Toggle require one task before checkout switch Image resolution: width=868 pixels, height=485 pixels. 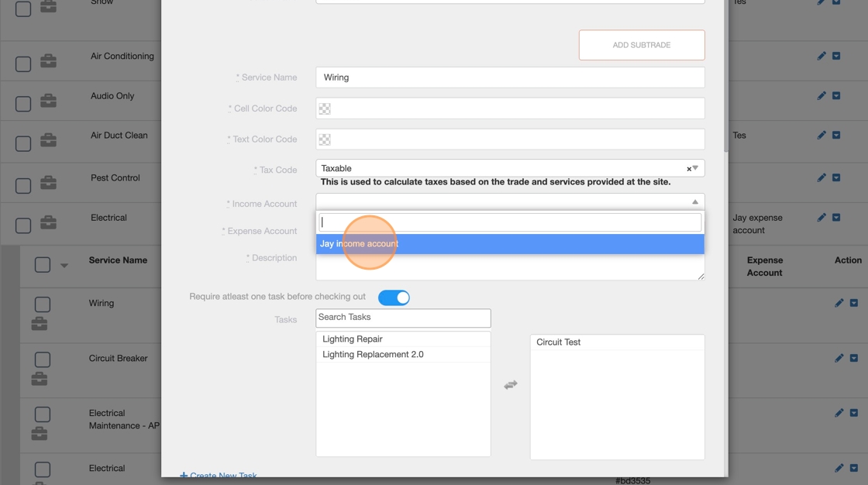pyautogui.click(x=394, y=298)
